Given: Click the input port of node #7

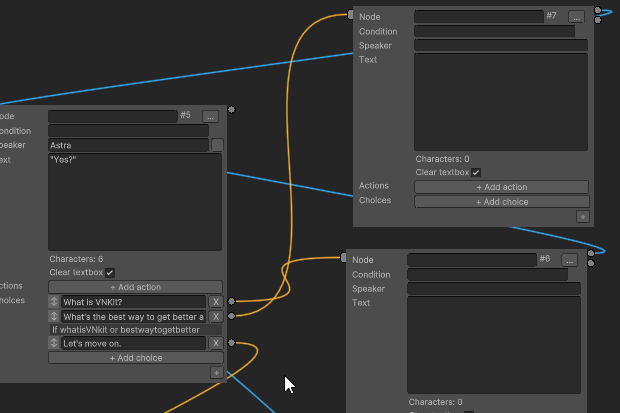Looking at the screenshot, I should [350, 15].
